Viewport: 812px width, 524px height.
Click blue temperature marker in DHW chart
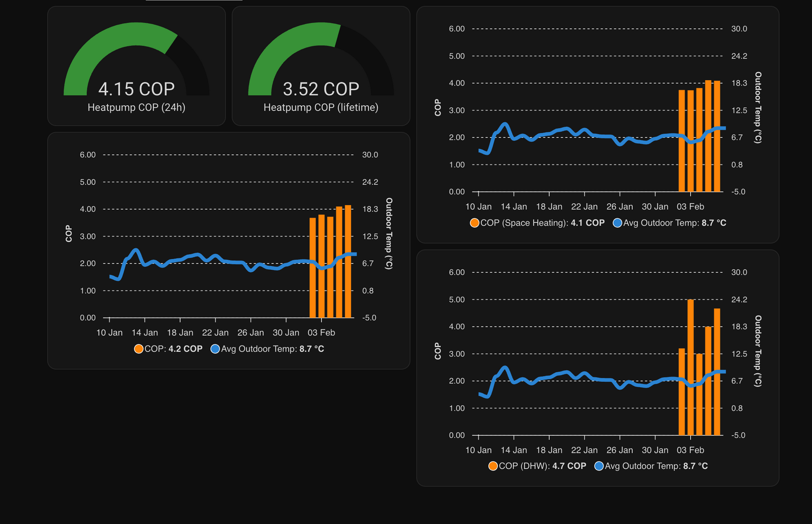599,466
